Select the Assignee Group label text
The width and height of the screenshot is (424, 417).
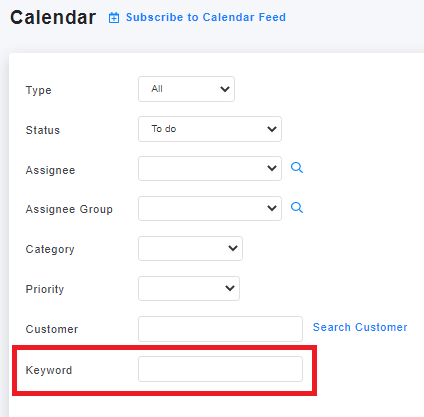(69, 209)
